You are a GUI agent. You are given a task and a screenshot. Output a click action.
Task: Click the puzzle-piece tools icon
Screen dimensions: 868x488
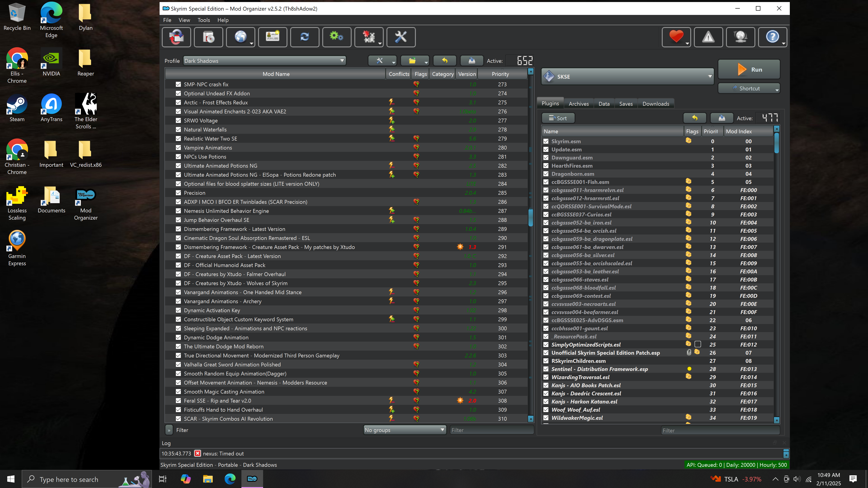click(369, 37)
